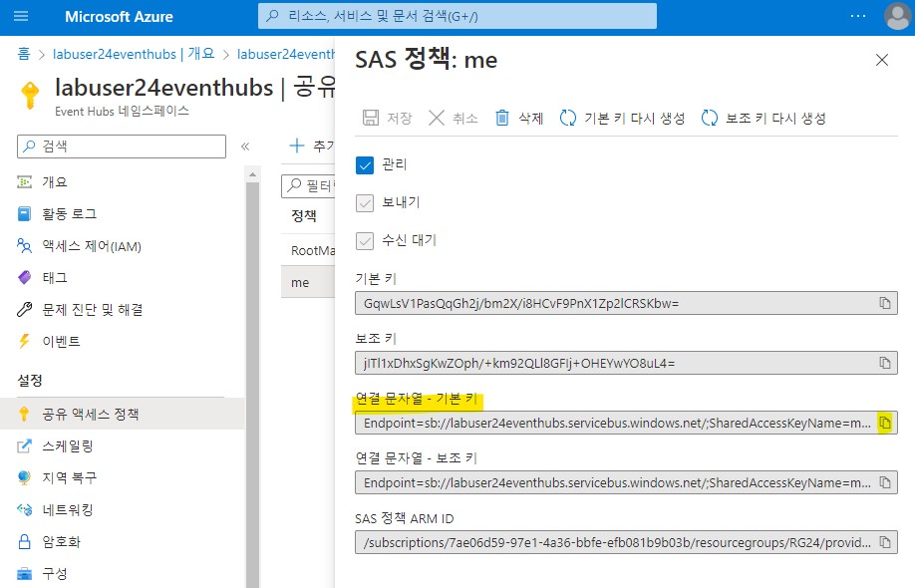Toggle the 보내기 checkbox
The width and height of the screenshot is (915, 588).
[365, 203]
